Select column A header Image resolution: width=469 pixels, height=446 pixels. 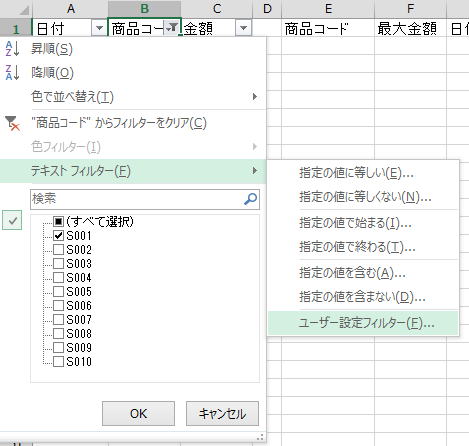(70, 9)
